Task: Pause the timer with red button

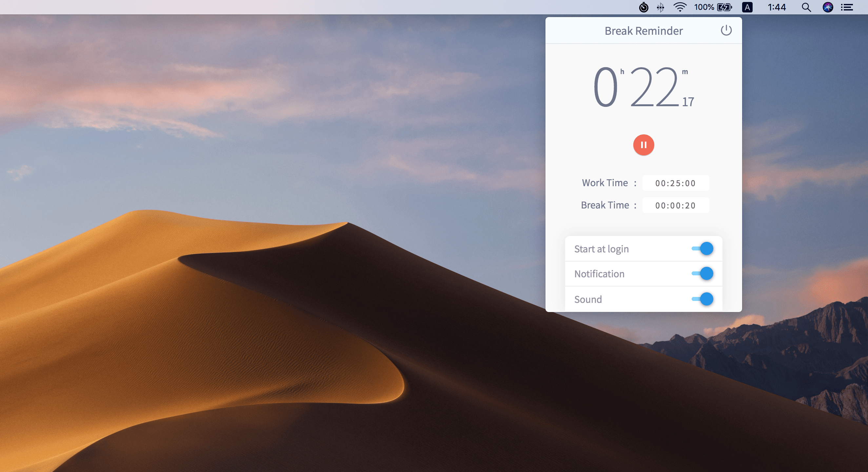Action: click(x=643, y=145)
